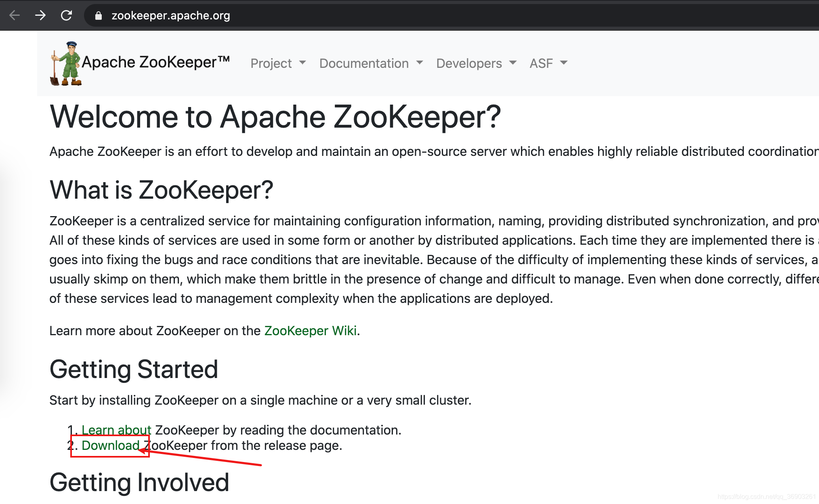This screenshot has height=504, width=819.
Task: Focus the address bar showing zookeeper.apache.org
Action: tap(451, 16)
